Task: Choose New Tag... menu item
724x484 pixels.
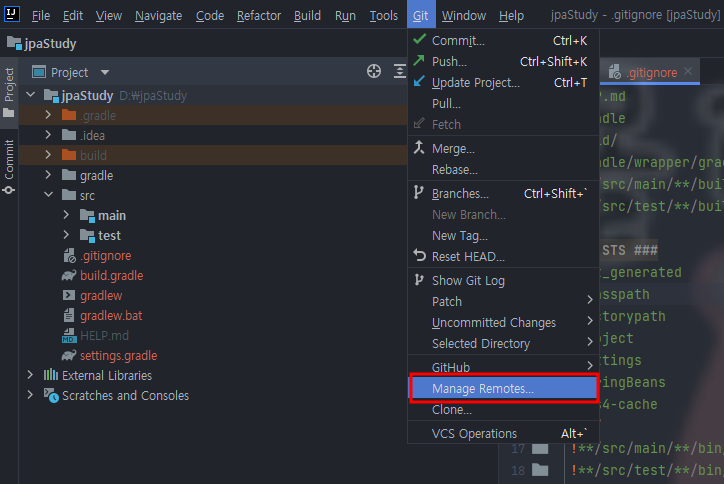Action: [503, 236]
